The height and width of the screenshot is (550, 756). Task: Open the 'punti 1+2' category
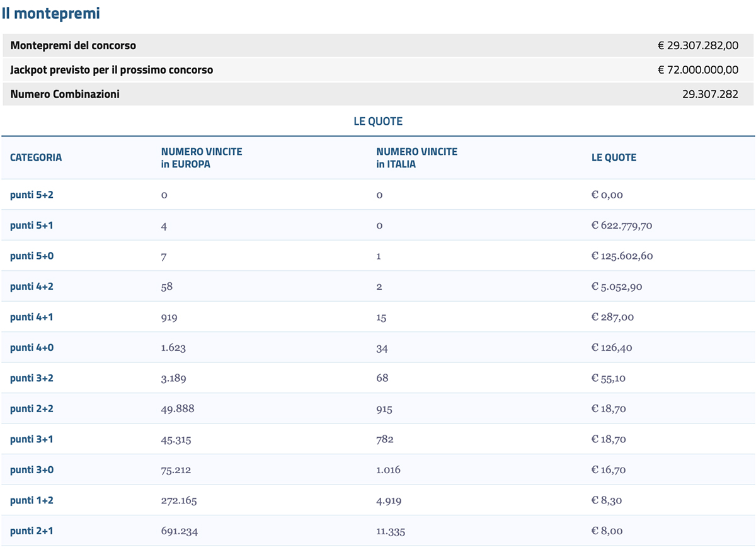tap(31, 500)
